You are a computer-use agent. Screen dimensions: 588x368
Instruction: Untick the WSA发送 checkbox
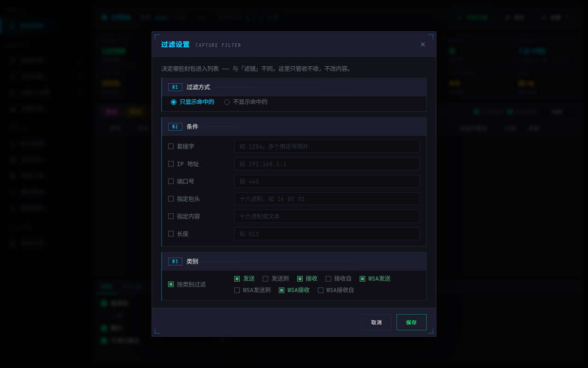362,279
